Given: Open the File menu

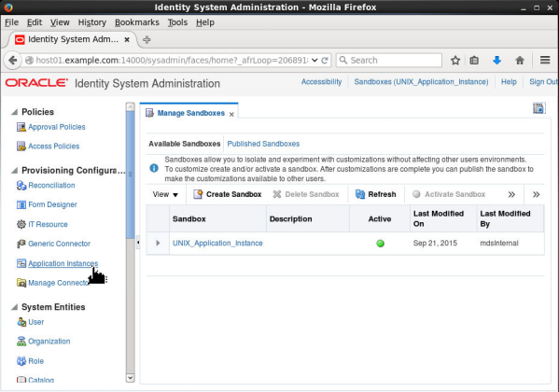Looking at the screenshot, I should click(x=11, y=22).
